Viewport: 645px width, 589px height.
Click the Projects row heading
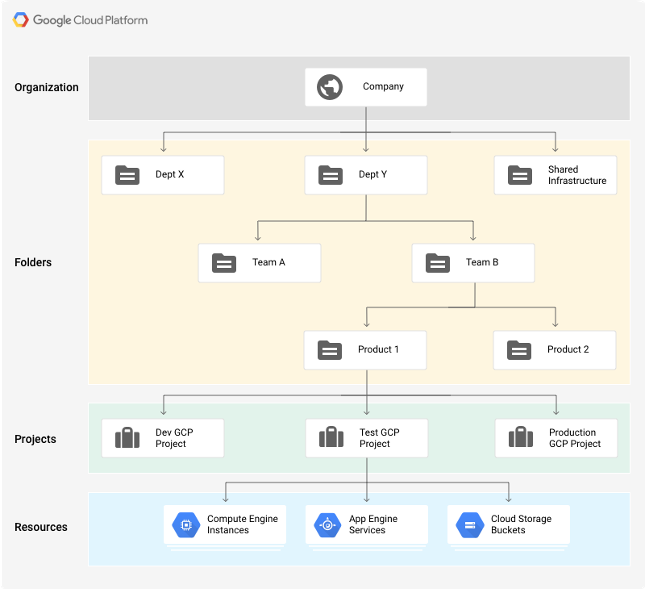pos(35,439)
